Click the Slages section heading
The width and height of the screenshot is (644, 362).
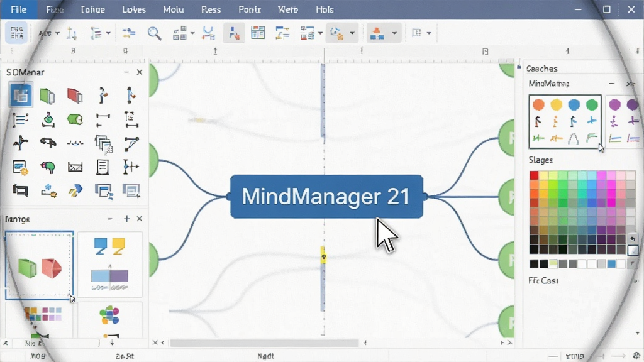click(x=540, y=160)
